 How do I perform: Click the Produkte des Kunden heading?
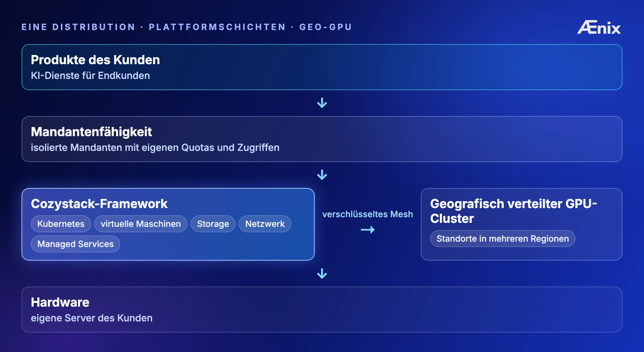click(95, 60)
